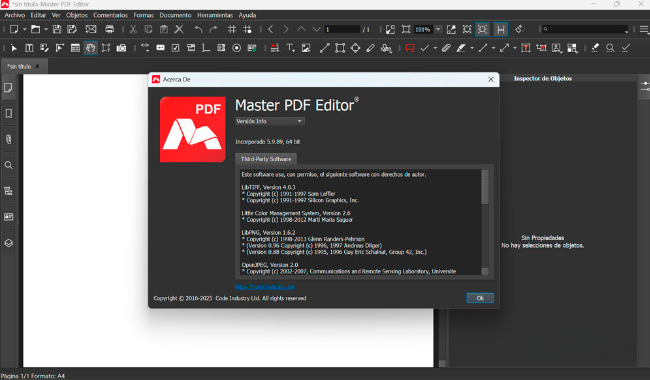Switch to the *sin título document tab
This screenshot has height=380, width=650.
(24, 66)
